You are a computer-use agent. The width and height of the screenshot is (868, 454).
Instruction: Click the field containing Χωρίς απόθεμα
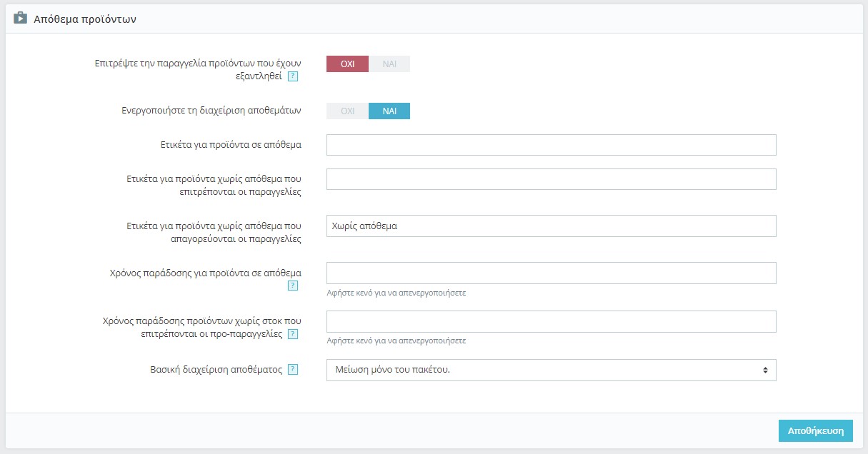551,226
